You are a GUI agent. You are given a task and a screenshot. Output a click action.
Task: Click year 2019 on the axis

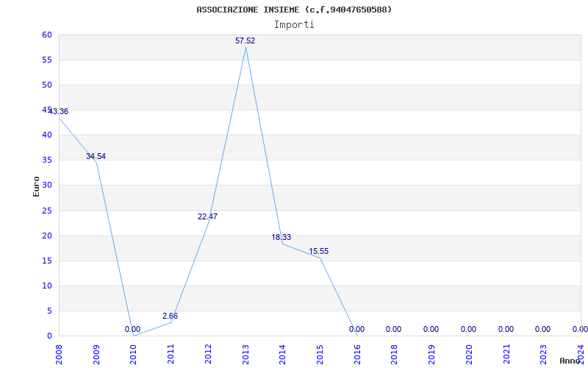pos(431,354)
